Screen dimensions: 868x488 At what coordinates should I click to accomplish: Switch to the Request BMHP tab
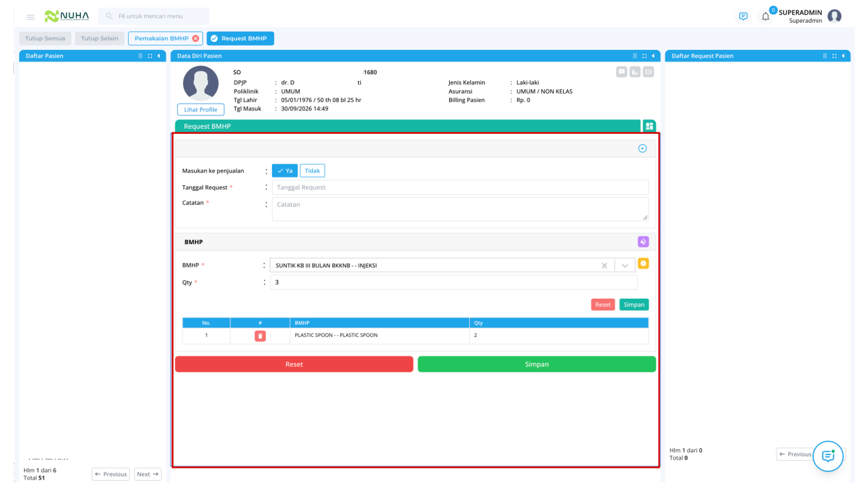click(x=240, y=38)
